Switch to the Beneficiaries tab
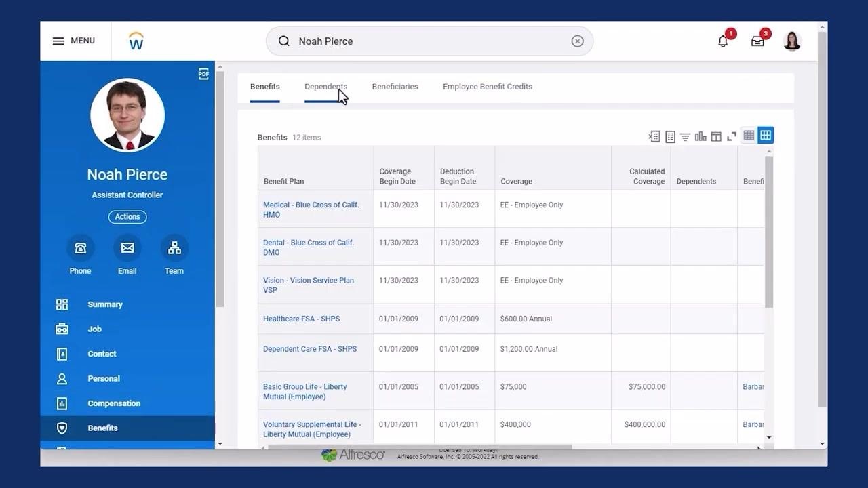This screenshot has width=868, height=488. 395,87
